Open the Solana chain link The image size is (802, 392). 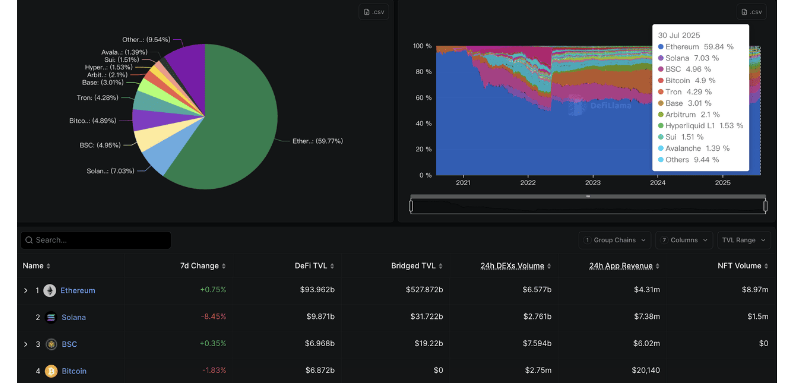pos(74,317)
